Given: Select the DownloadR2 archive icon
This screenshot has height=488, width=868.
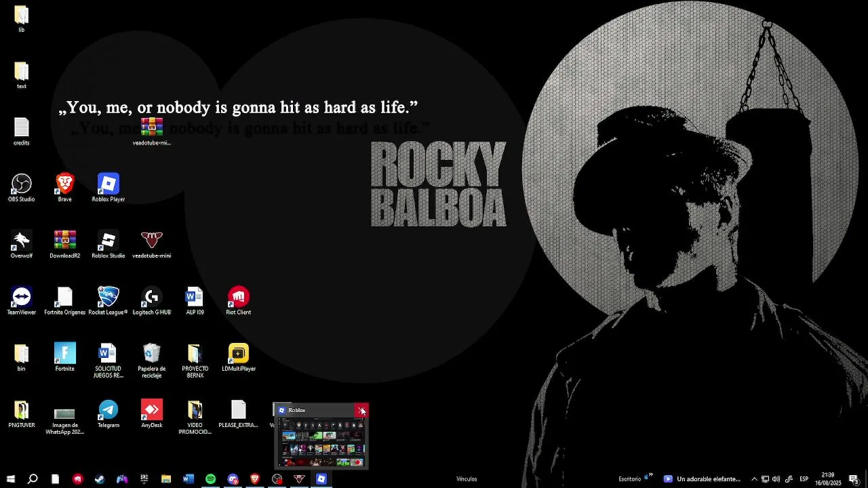Looking at the screenshot, I should point(64,244).
